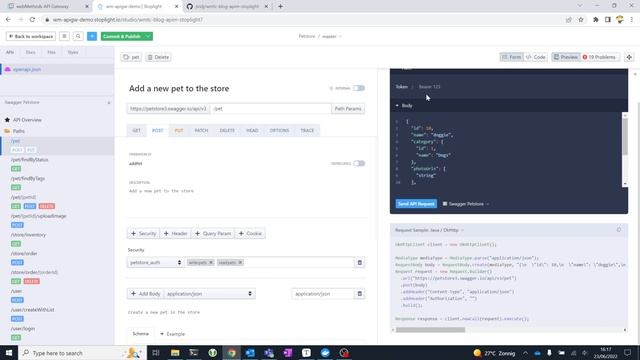This screenshot has height=360, width=640.
Task: Select the DELETE method tab
Action: (x=227, y=130)
